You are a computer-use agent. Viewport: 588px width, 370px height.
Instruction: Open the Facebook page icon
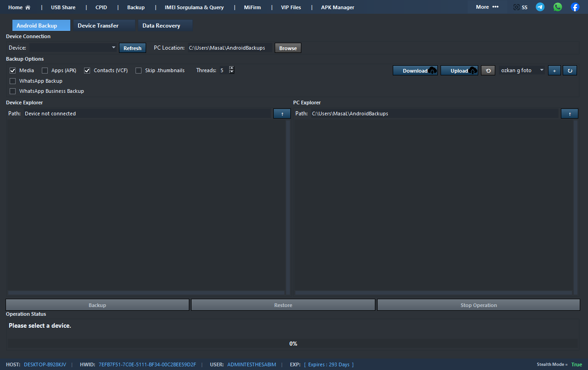pos(575,7)
